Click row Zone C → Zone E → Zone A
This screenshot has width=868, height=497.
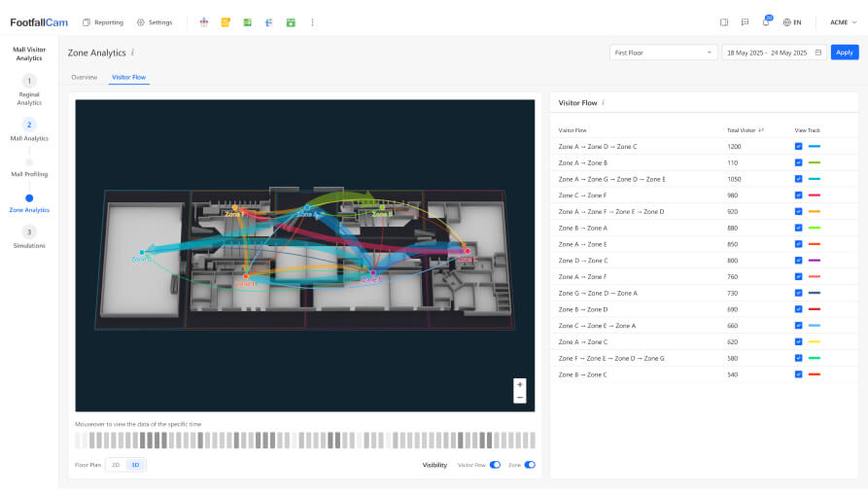(x=704, y=326)
